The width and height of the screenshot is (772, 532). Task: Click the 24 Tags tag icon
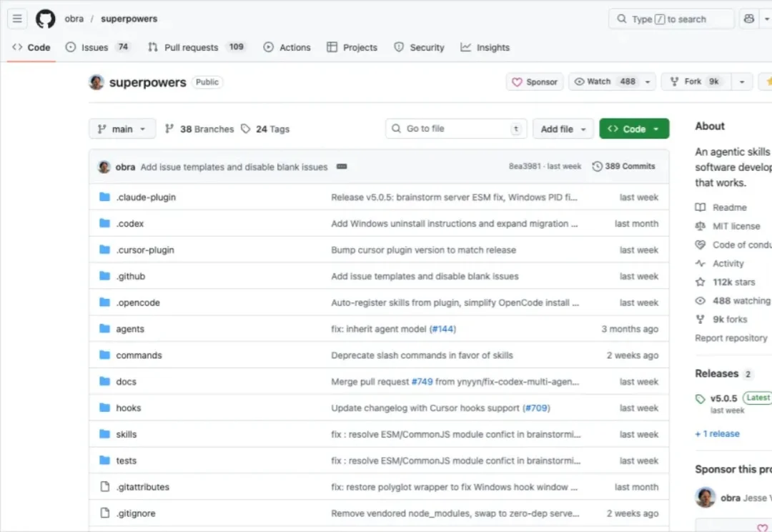tap(246, 129)
